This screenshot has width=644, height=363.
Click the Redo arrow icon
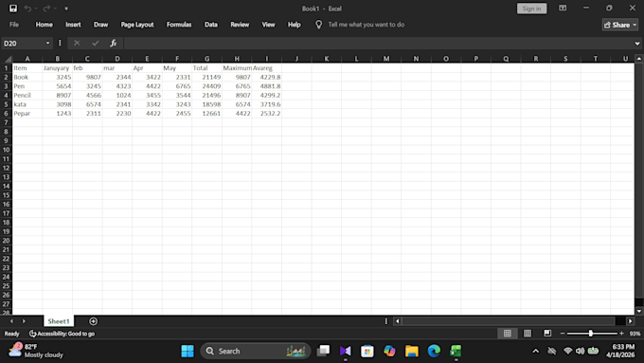[46, 9]
